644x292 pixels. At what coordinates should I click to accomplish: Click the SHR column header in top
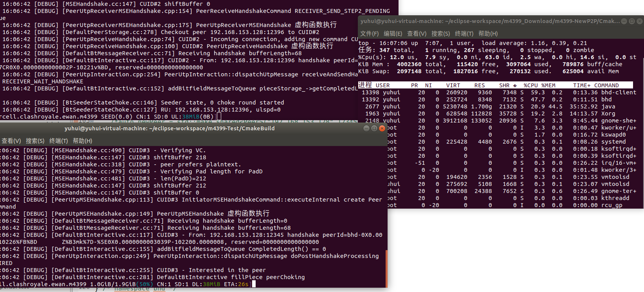504,85
